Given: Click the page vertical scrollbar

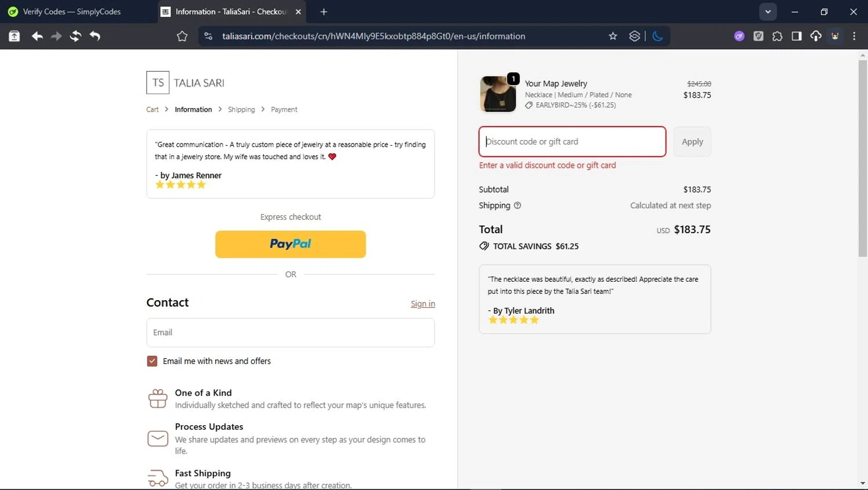Looking at the screenshot, I should click(863, 159).
